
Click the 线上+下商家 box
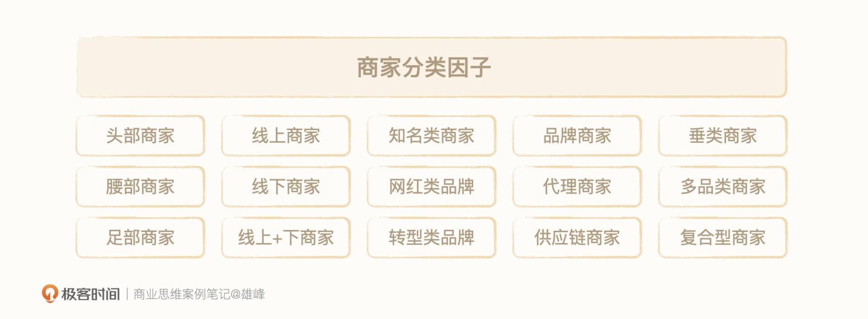286,238
